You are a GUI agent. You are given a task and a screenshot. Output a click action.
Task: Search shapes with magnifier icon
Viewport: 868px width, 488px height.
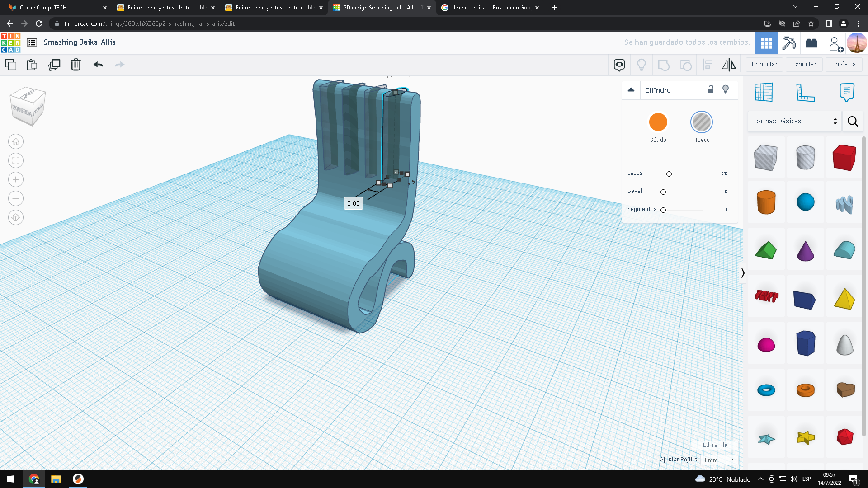(x=853, y=122)
